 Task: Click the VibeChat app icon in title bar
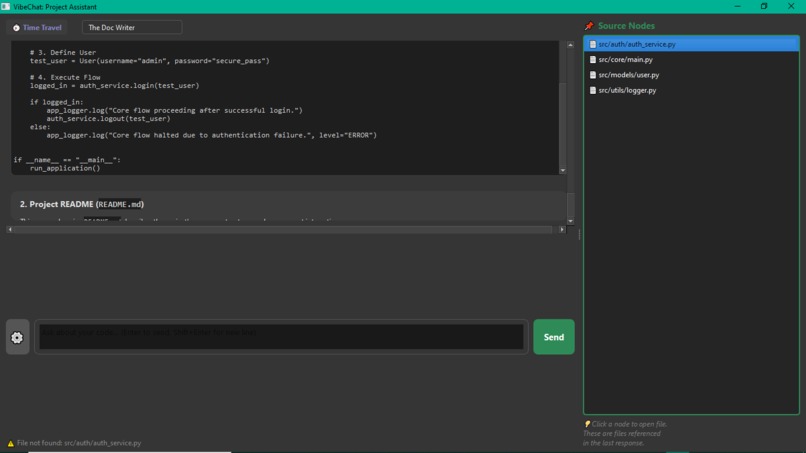click(x=6, y=7)
